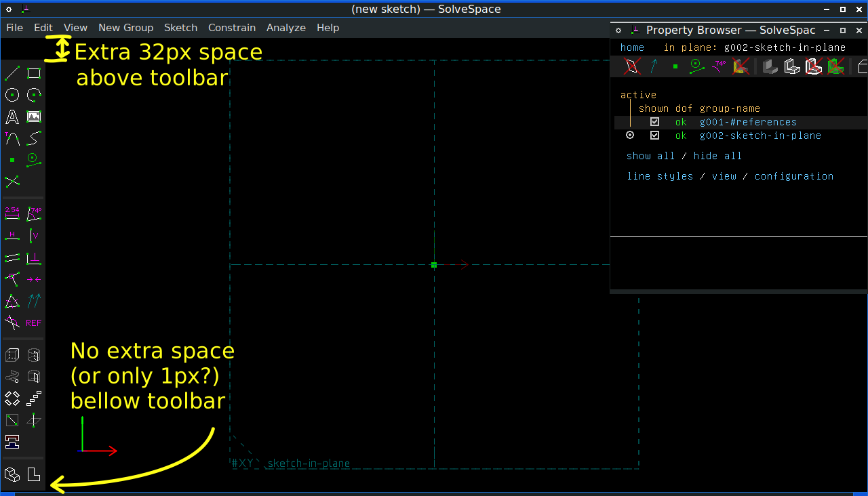Click the #XY workplane label in the canvas
Screen dimensions: 868x496
click(x=242, y=462)
